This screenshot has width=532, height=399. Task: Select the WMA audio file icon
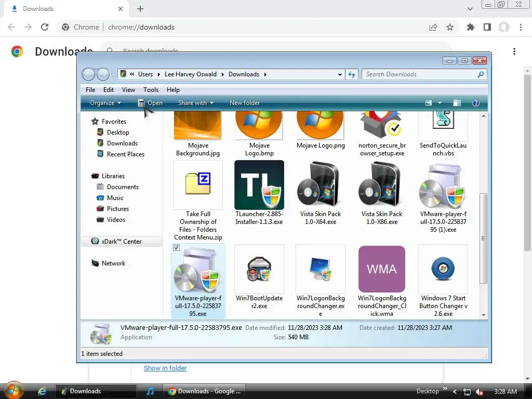[382, 269]
